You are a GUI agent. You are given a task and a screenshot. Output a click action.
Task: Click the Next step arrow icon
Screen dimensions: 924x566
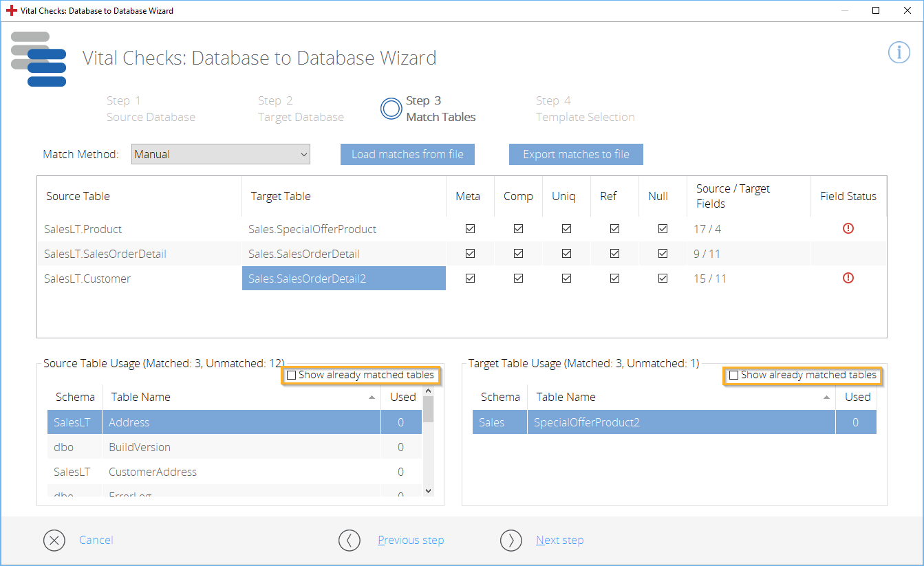tap(511, 541)
